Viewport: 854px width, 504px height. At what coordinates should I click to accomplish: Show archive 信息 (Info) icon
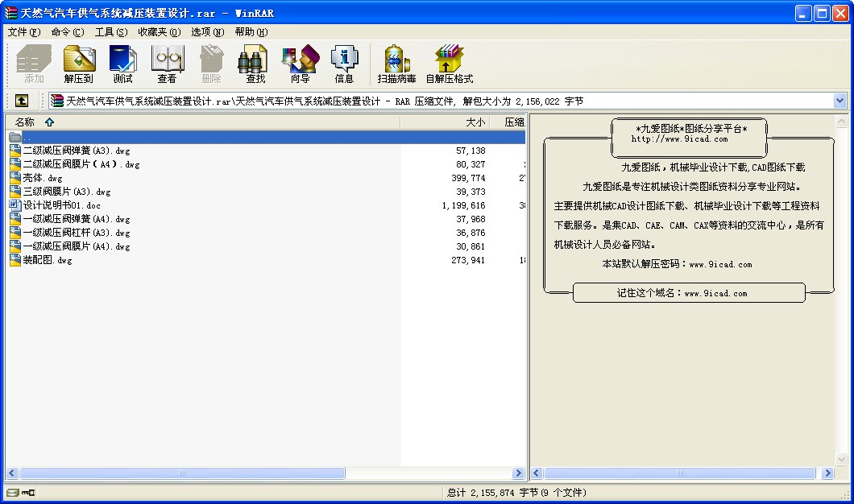(x=344, y=64)
